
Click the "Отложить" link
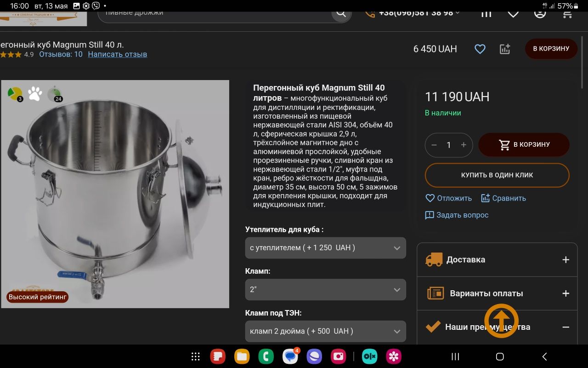pos(449,198)
